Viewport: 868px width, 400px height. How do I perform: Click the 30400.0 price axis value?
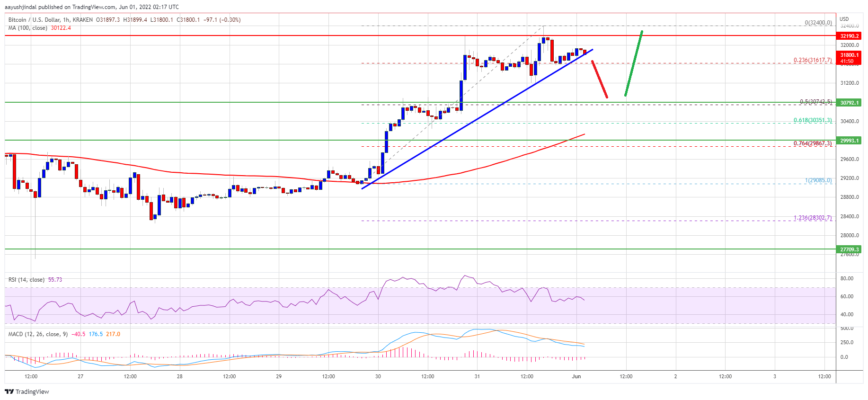[x=850, y=122]
